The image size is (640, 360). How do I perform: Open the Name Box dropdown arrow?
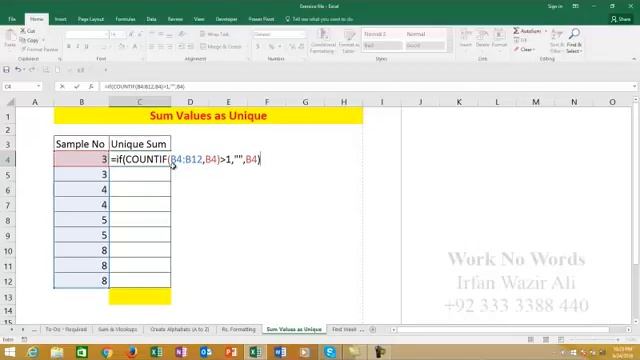coord(38,87)
